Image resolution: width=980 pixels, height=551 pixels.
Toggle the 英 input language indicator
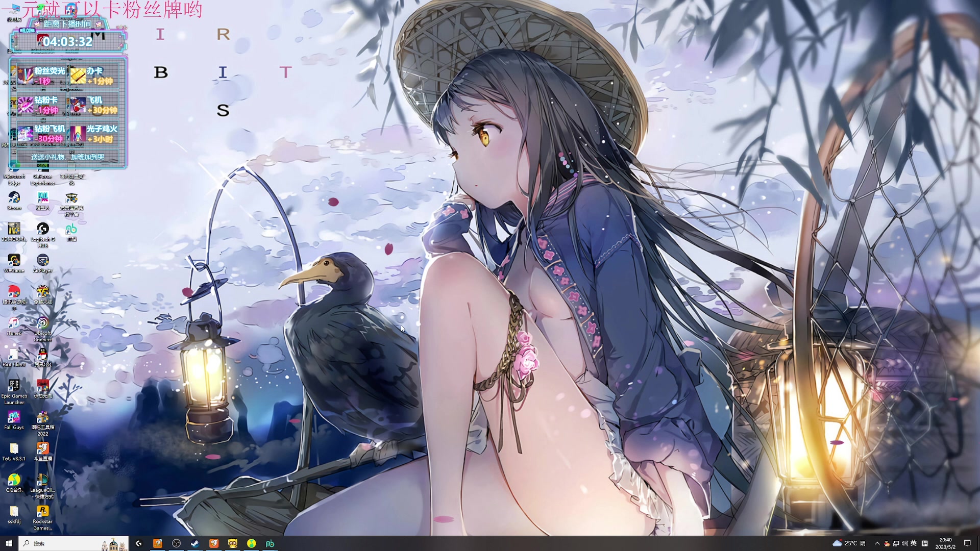point(914,543)
